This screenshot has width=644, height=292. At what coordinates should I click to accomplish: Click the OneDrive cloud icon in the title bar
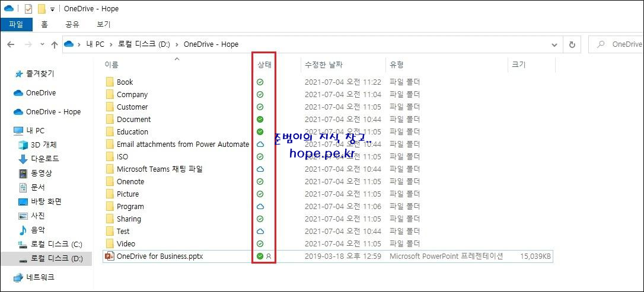point(9,8)
